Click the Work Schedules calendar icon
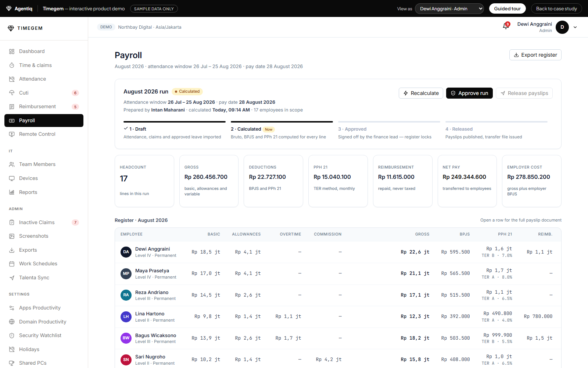588x368 pixels. (12, 264)
